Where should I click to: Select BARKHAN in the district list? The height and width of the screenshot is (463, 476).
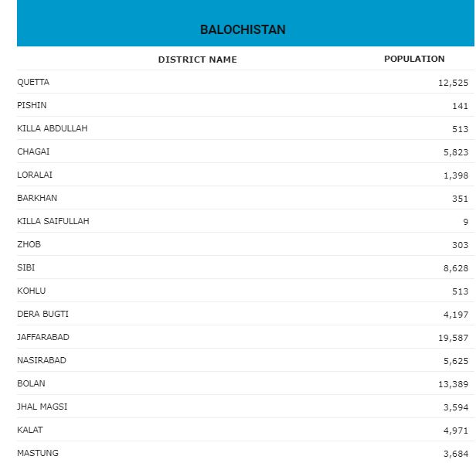click(37, 198)
